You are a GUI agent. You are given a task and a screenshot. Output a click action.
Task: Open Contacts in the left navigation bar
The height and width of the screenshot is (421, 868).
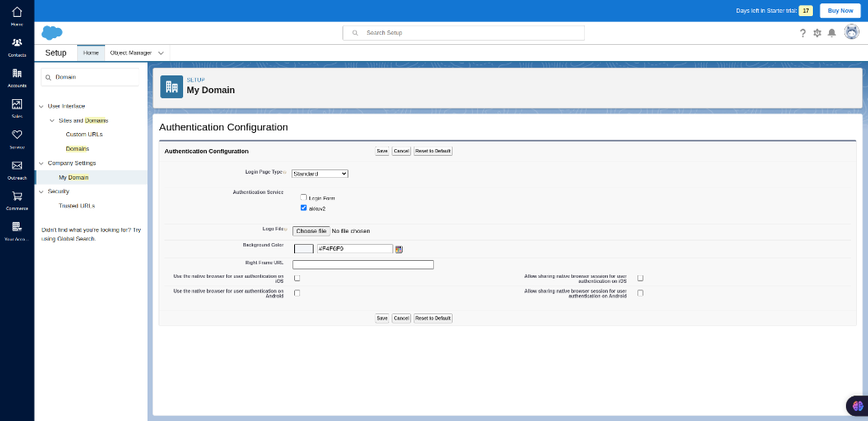pos(17,47)
